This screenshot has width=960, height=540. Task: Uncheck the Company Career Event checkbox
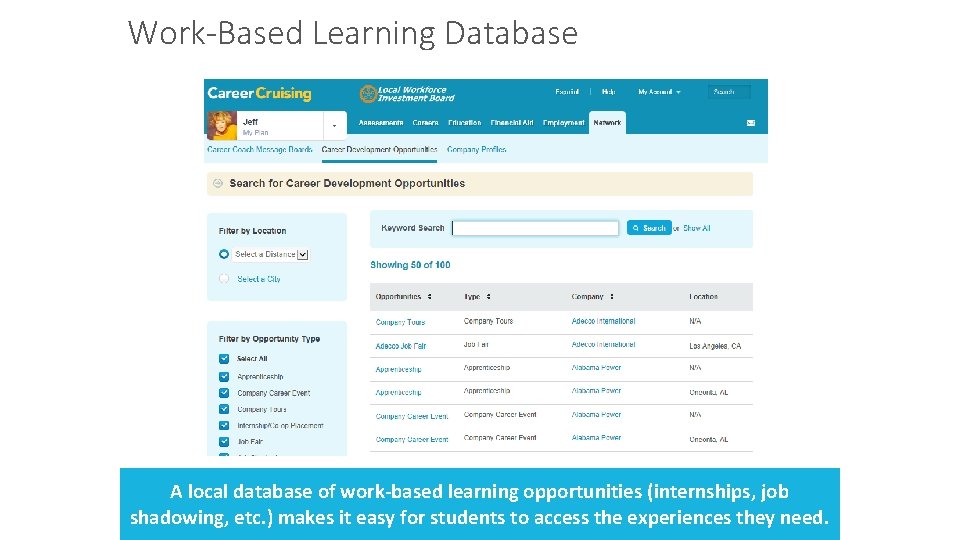click(x=224, y=393)
